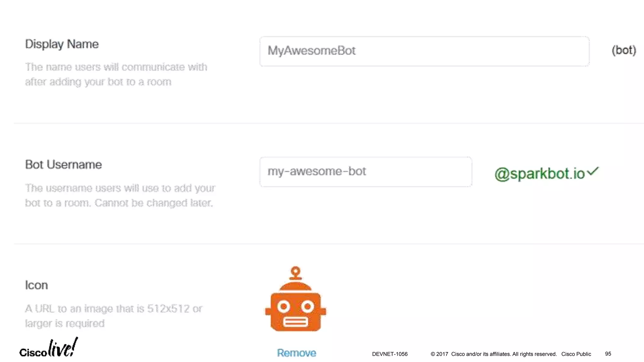Image resolution: width=644 pixels, height=362 pixels.
Task: Click the 512x512 image requirement text
Action: pos(114,309)
